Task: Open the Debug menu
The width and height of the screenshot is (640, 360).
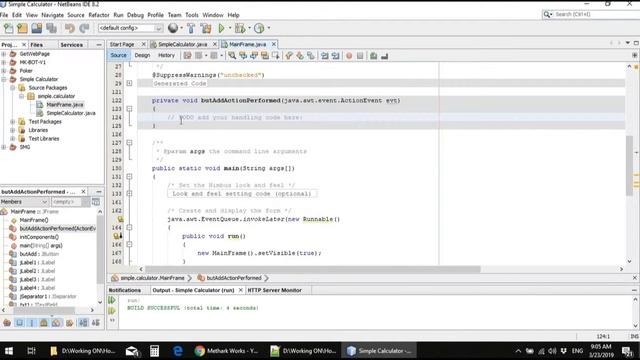Action: click(135, 15)
